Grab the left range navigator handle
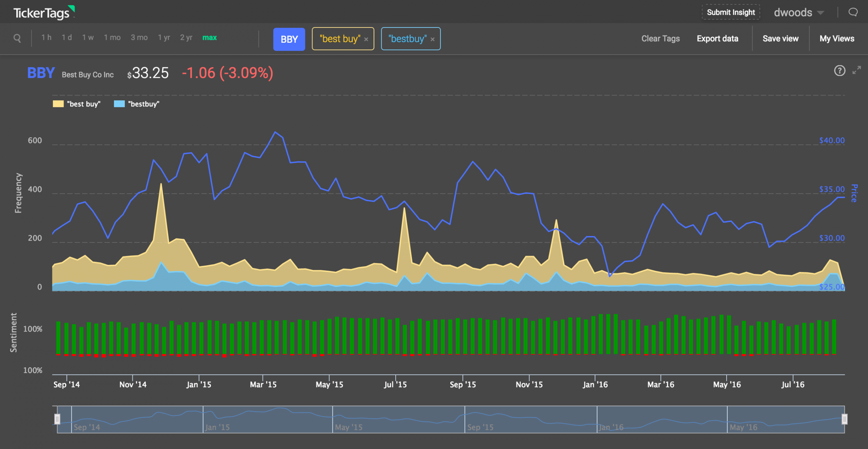Viewport: 868px width, 449px height. [x=57, y=419]
